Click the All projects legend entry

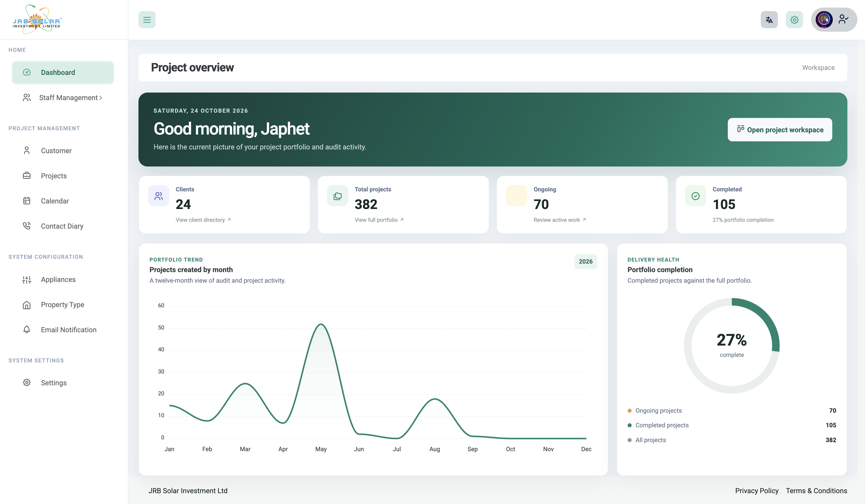pos(647,440)
